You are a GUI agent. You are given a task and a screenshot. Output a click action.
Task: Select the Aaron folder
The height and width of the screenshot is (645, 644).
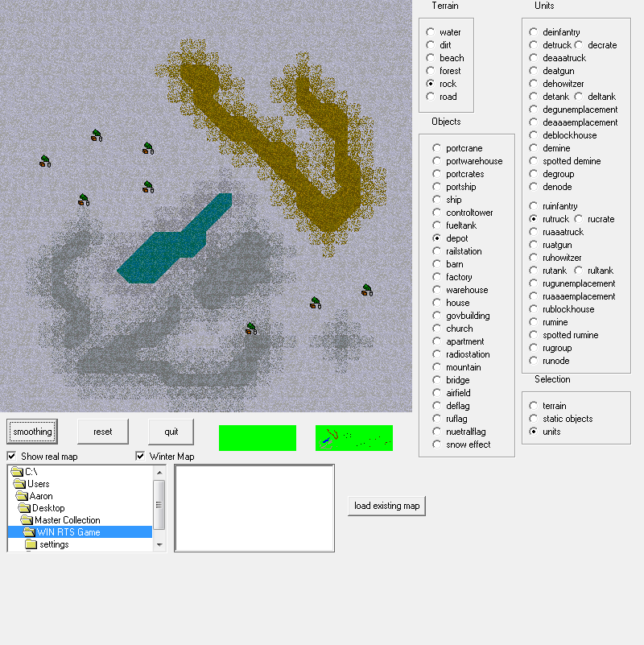(x=34, y=496)
